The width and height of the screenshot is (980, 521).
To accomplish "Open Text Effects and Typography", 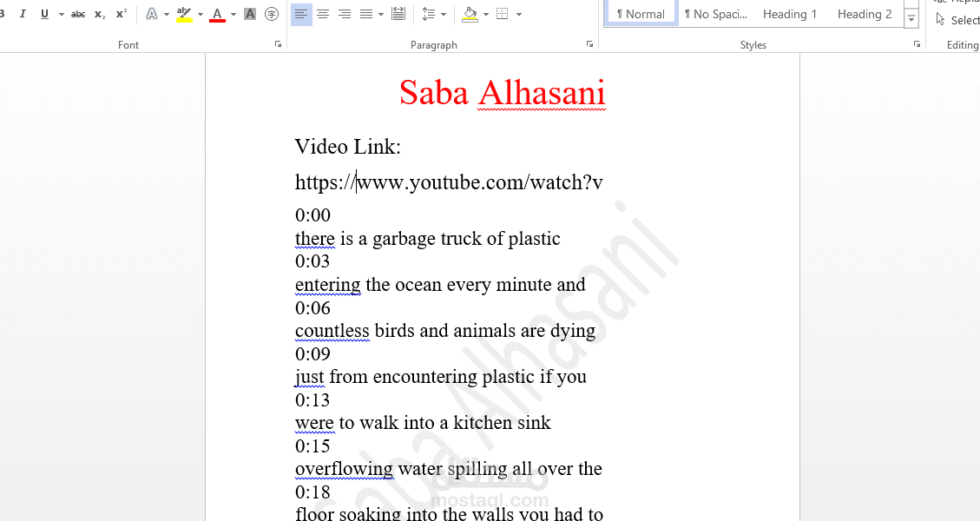I will pyautogui.click(x=152, y=14).
